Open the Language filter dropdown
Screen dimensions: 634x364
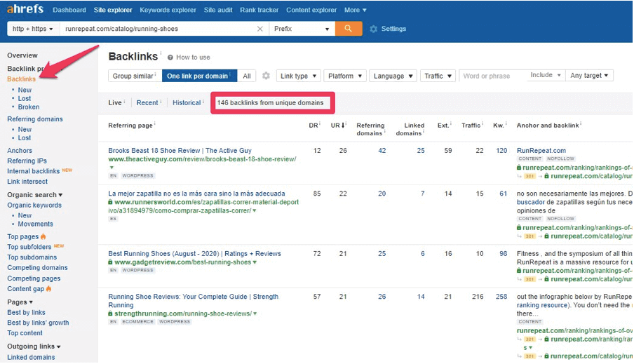click(393, 76)
